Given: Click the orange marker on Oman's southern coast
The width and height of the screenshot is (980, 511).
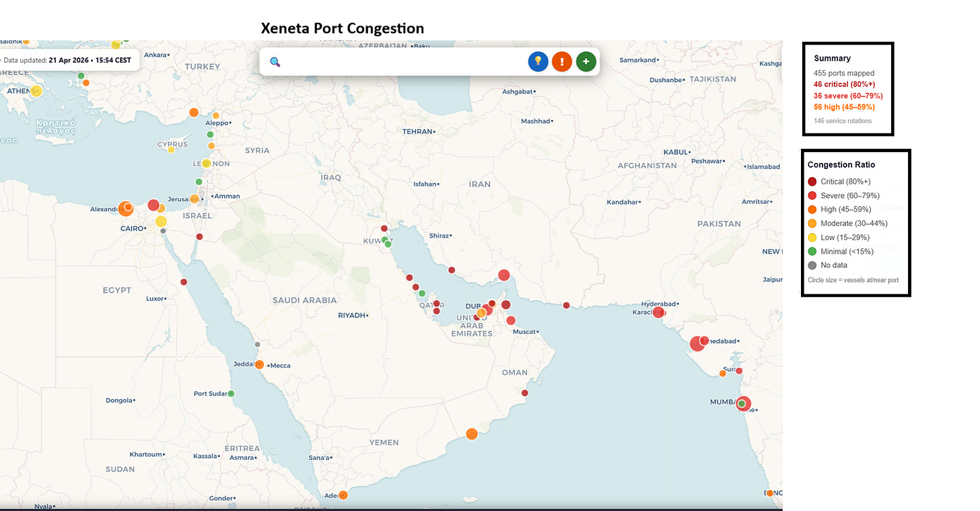Looking at the screenshot, I should [472, 434].
